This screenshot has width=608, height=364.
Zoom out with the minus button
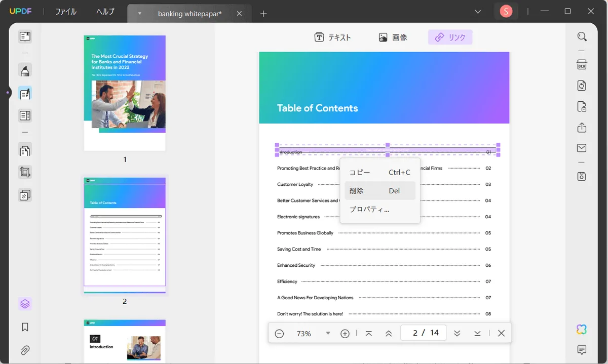coord(279,333)
